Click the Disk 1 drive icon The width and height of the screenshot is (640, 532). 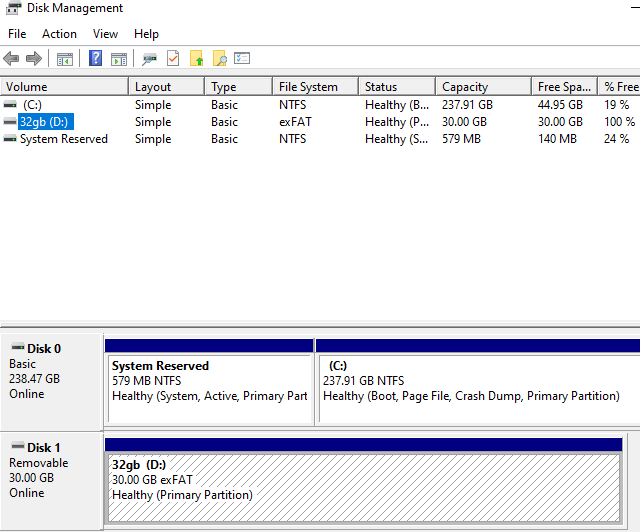pyautogui.click(x=18, y=446)
